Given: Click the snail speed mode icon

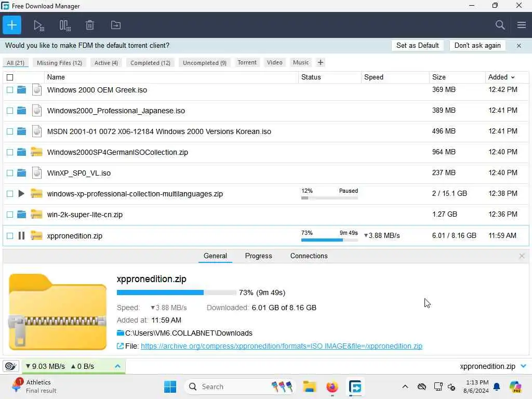Looking at the screenshot, I should point(10,366).
